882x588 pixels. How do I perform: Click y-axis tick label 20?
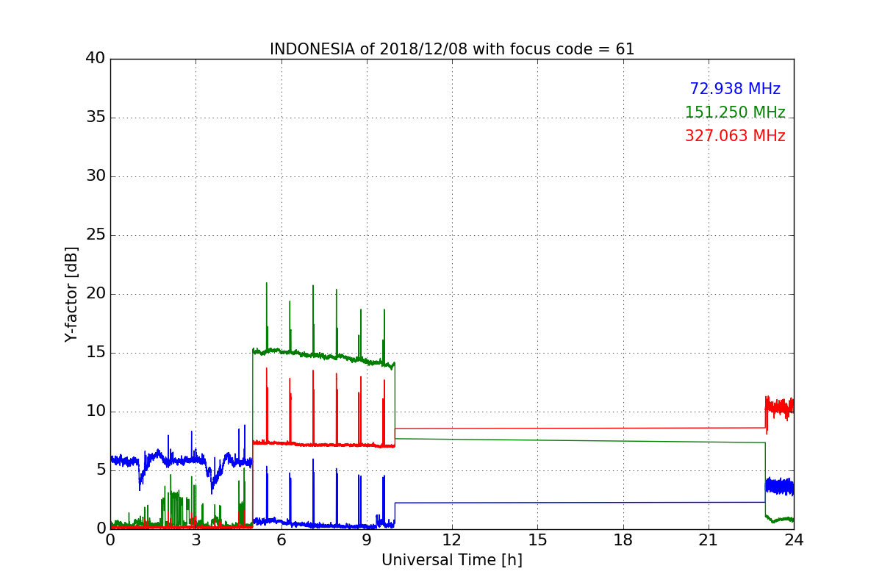point(96,294)
